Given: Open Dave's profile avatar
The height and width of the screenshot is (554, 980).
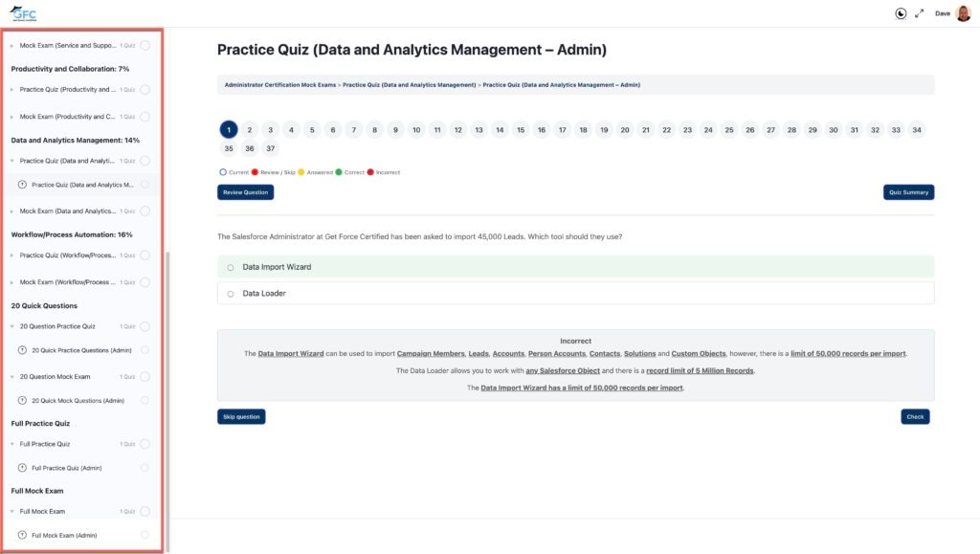Looking at the screenshot, I should (x=963, y=13).
